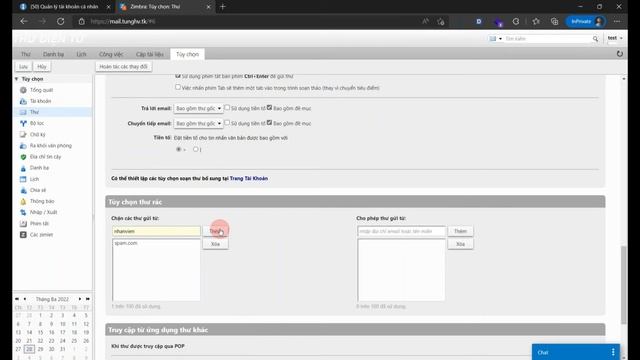Open the Trang Tài Khoản link
The width and height of the screenshot is (640, 360).
click(x=249, y=178)
